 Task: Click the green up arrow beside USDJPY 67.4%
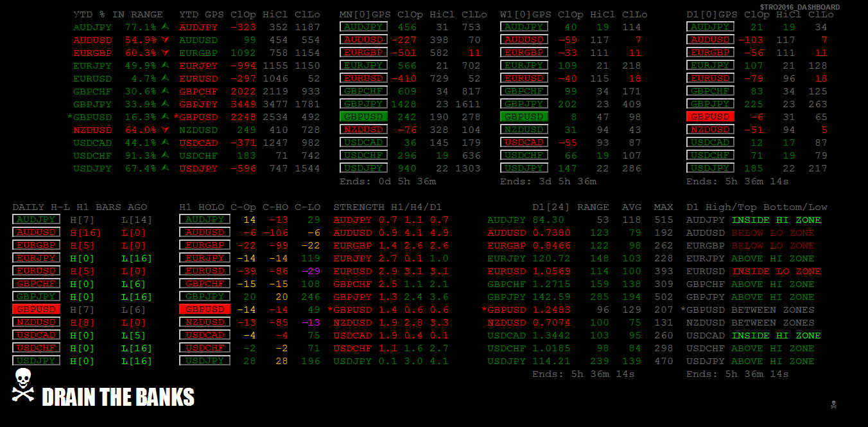(x=166, y=168)
